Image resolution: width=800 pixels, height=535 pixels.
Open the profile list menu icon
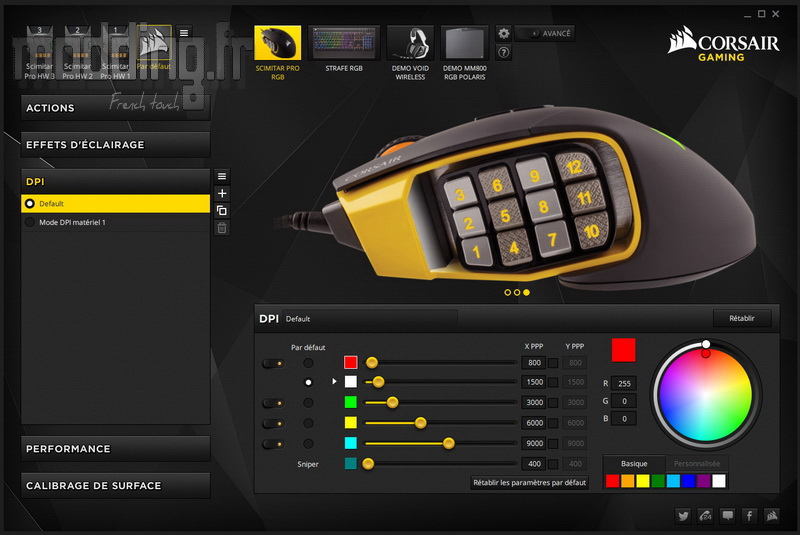pos(184,33)
